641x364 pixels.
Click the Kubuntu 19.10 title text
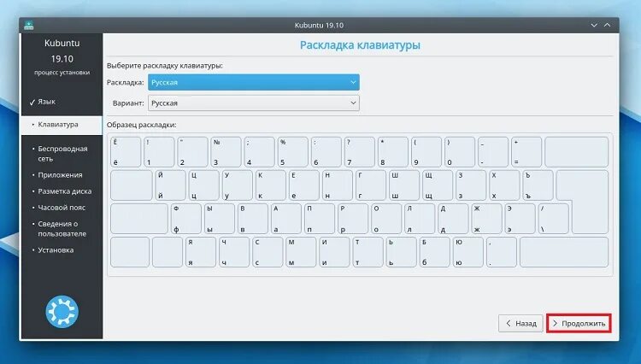pyautogui.click(x=319, y=25)
